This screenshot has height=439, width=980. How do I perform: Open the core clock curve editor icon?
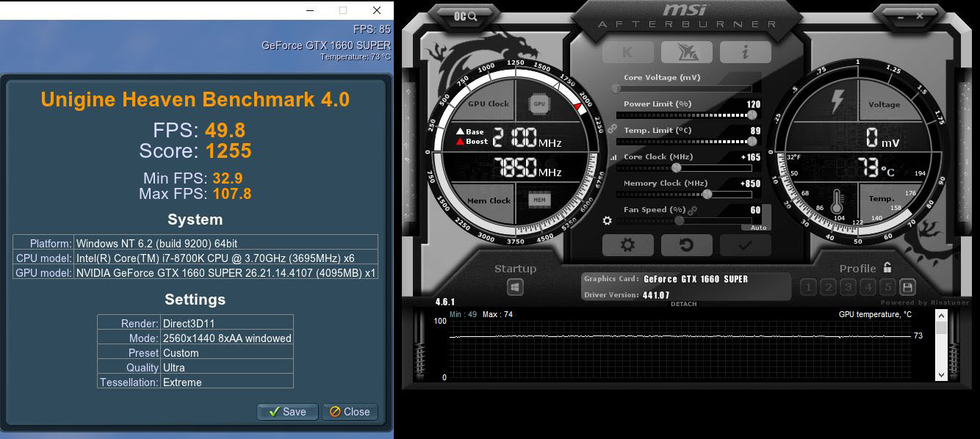[613, 157]
